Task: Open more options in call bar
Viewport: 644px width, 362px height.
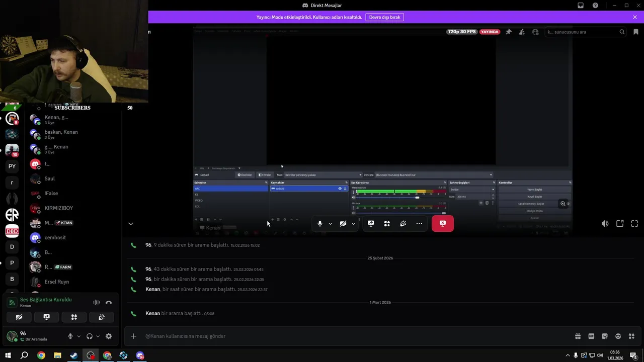Action: pos(419,224)
